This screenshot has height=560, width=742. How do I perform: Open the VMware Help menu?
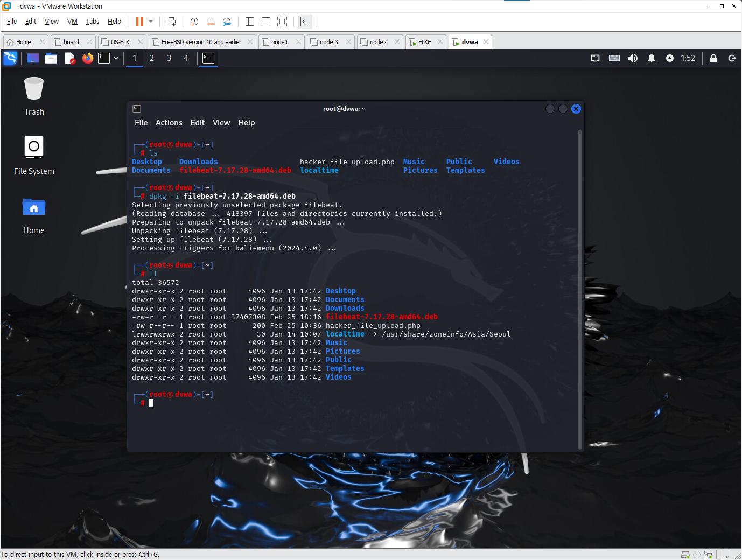pyautogui.click(x=114, y=22)
